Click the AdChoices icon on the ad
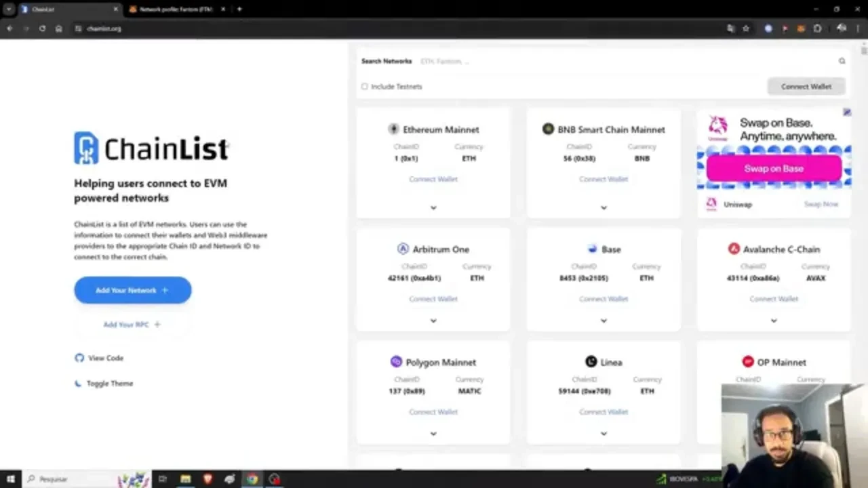Screen dimensions: 868x488 pyautogui.click(x=846, y=113)
